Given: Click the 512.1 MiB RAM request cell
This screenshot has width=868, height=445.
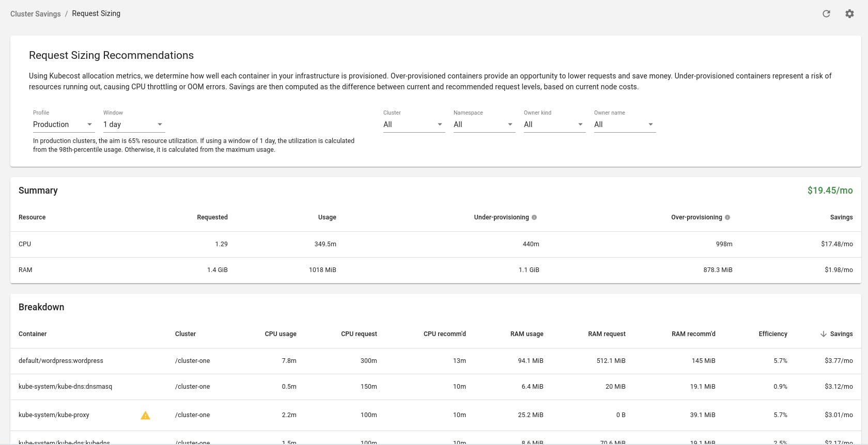Looking at the screenshot, I should (x=611, y=361).
